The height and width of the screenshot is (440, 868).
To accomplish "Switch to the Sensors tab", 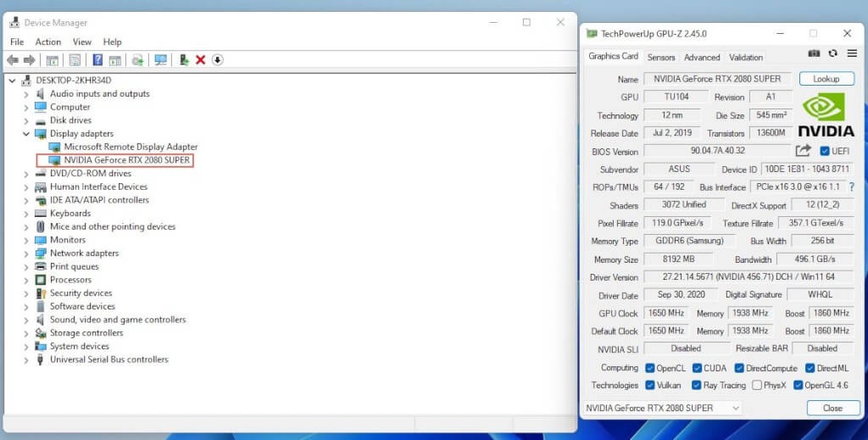I will tap(661, 57).
